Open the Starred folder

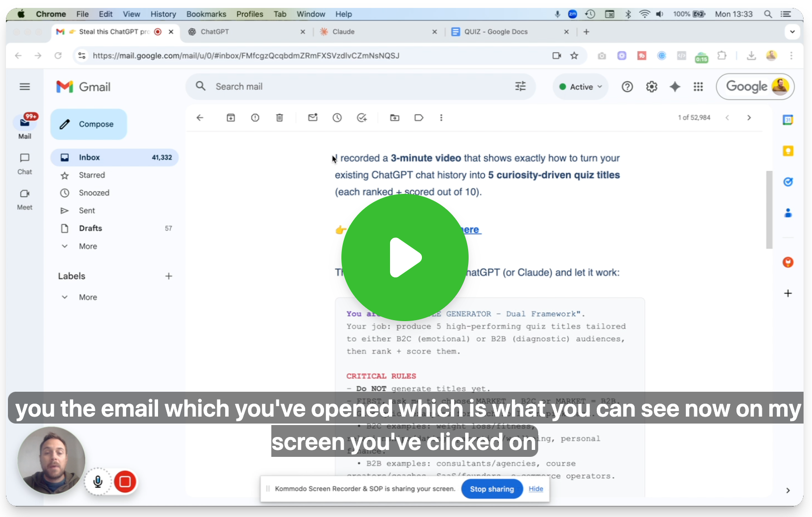[114, 175]
